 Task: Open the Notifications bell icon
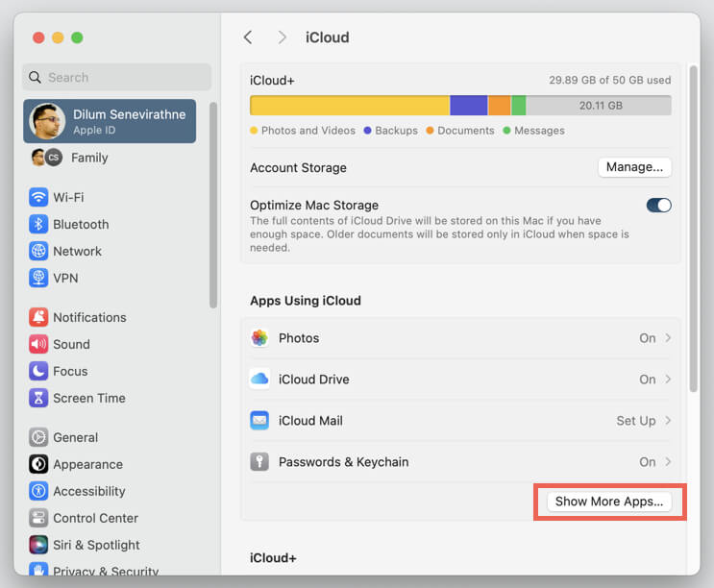pyautogui.click(x=38, y=317)
